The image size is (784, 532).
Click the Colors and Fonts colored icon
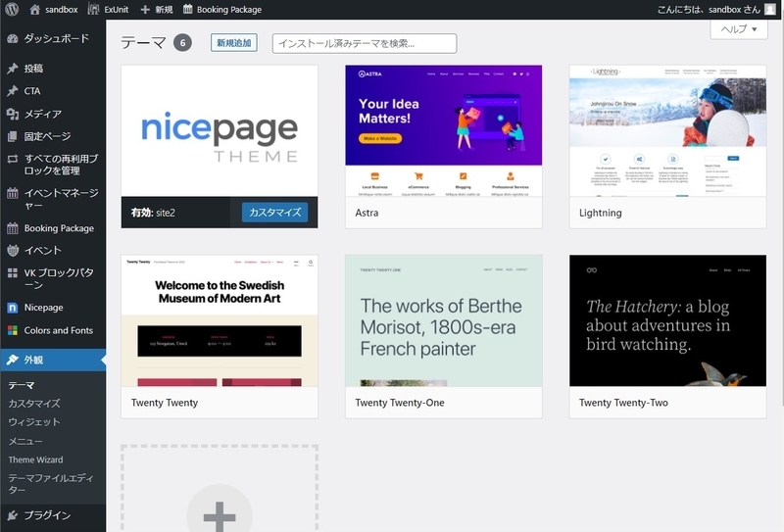[x=13, y=330]
